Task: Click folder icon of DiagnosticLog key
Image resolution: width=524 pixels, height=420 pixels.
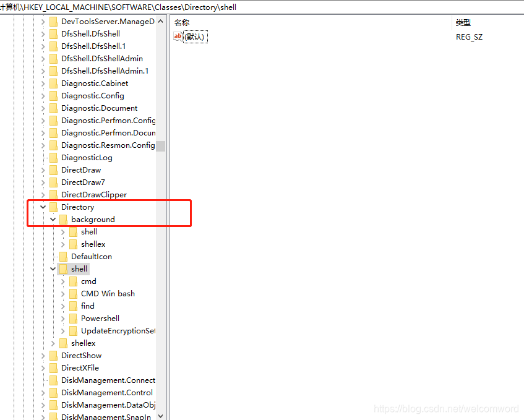Action: [x=53, y=158]
